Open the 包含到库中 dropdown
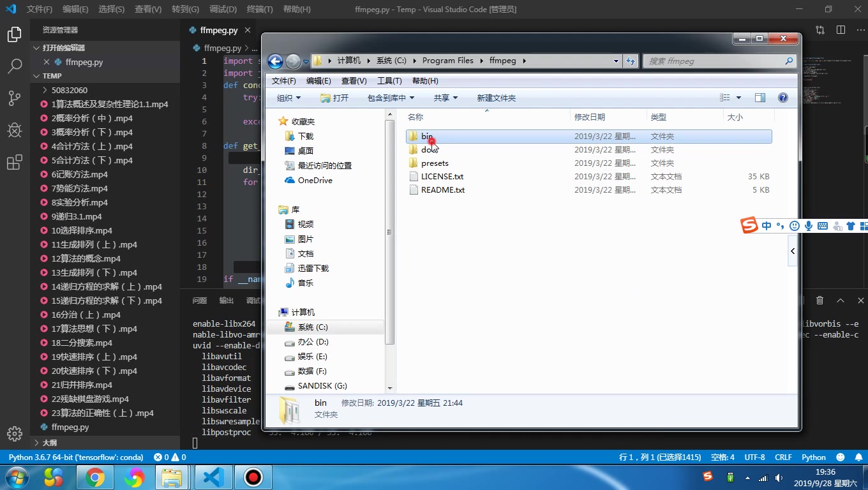This screenshot has width=868, height=490. coord(391,98)
